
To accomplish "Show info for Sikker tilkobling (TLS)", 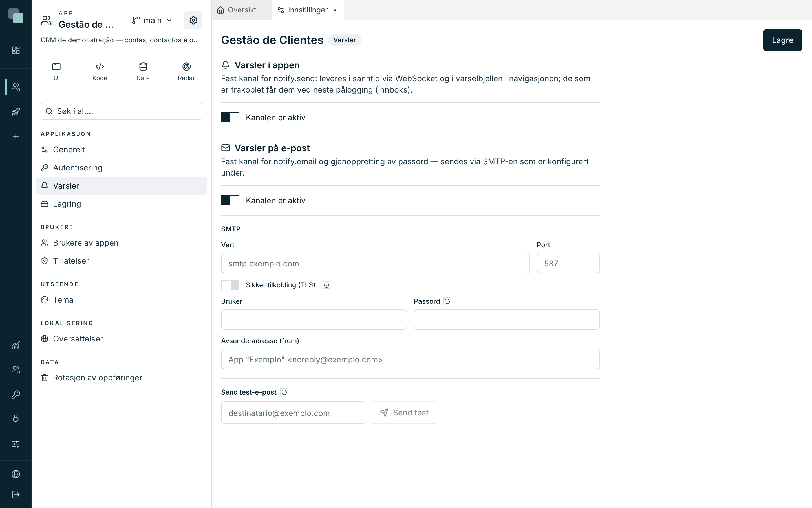I will pos(326,285).
